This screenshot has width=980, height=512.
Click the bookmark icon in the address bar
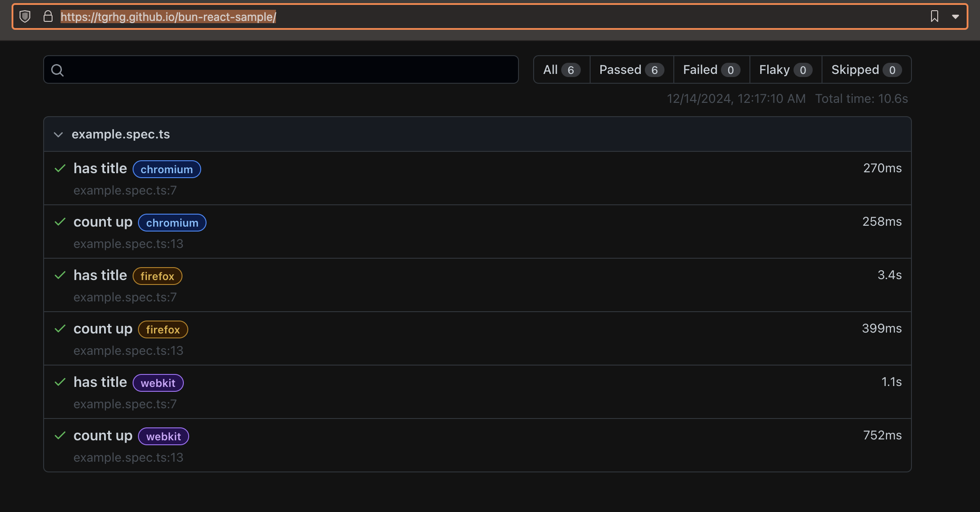(934, 16)
